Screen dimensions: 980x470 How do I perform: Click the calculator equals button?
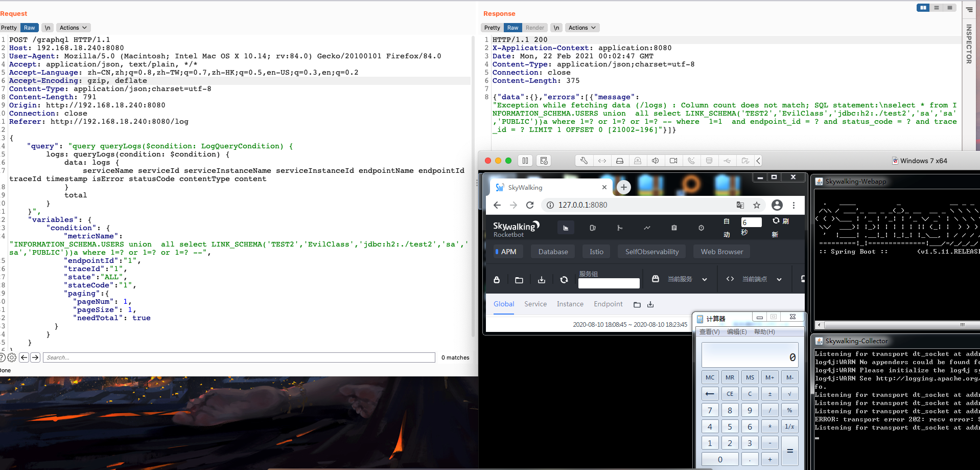click(789, 451)
